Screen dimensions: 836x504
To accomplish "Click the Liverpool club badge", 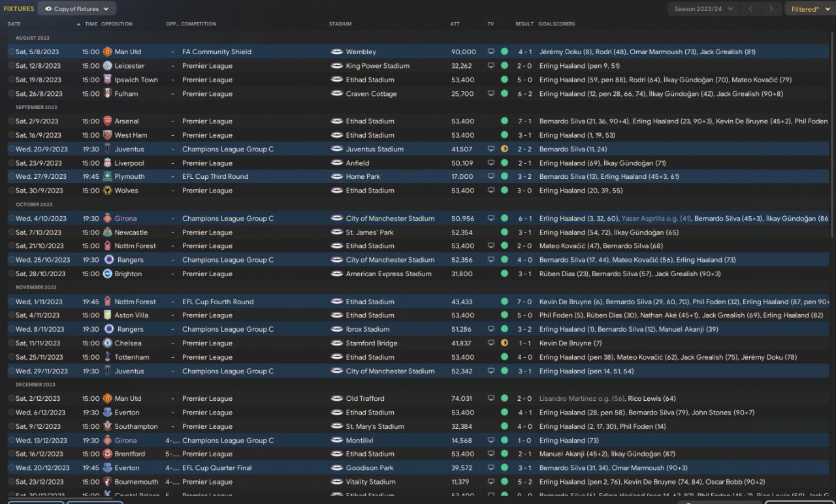I will [107, 163].
